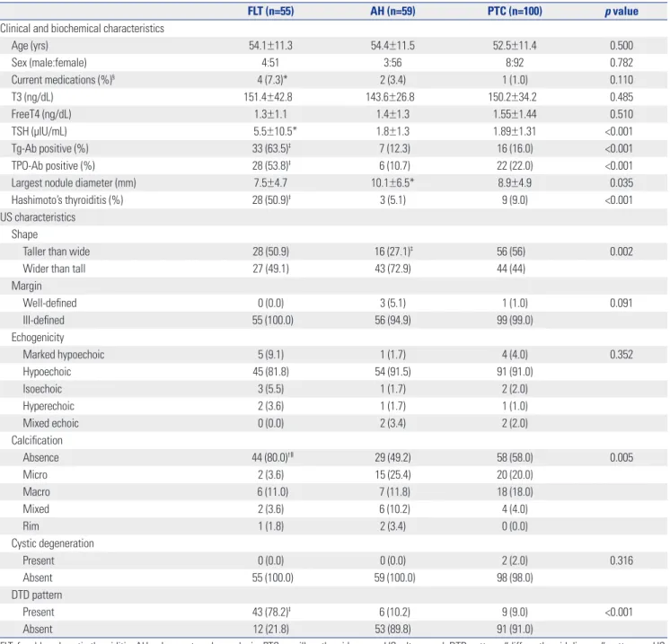Click the 'FLT (n=55)' column header

coord(270,11)
